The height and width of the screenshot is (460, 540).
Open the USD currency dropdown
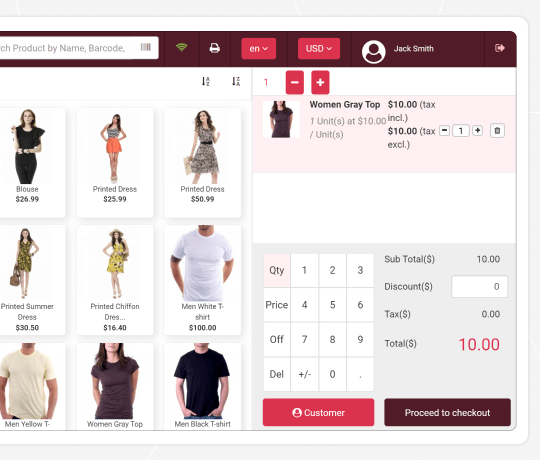[319, 49]
